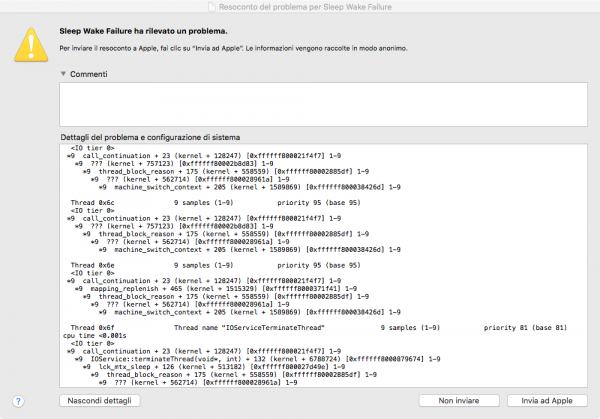This screenshot has width=600, height=419.
Task: Click inside the Commenti text box
Action: click(323, 104)
